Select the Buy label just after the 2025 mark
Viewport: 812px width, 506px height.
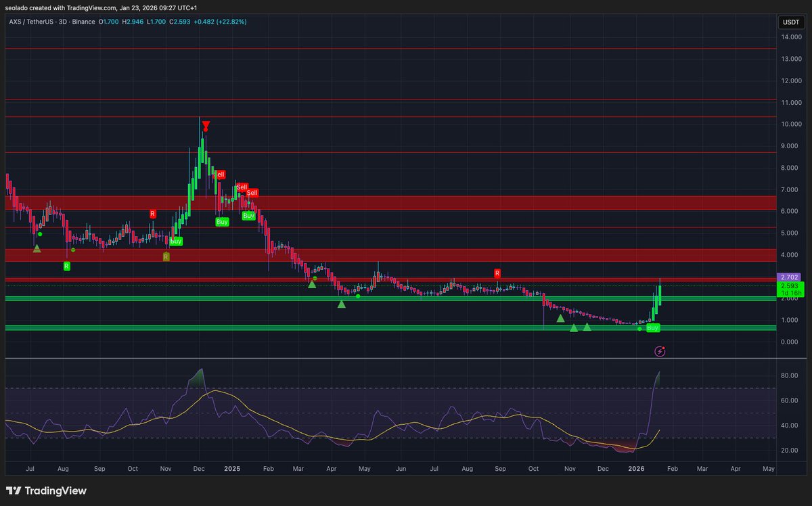pos(248,216)
